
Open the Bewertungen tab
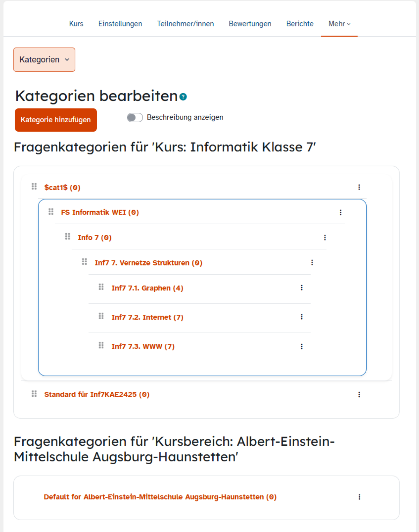coord(250,24)
